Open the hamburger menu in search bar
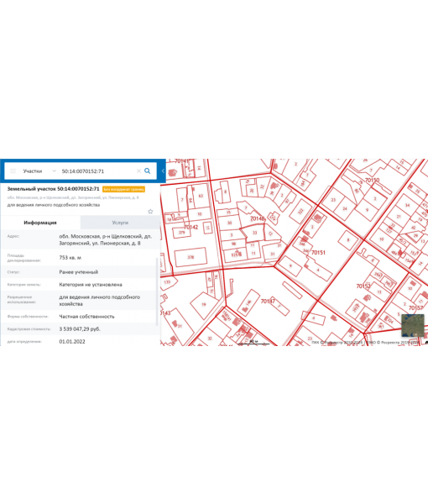Image resolution: width=428 pixels, height=504 pixels. coord(13,171)
